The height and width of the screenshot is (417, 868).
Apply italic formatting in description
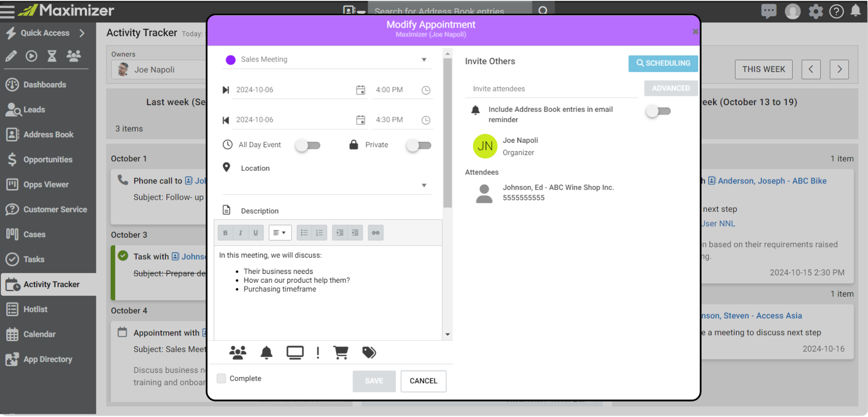point(241,233)
